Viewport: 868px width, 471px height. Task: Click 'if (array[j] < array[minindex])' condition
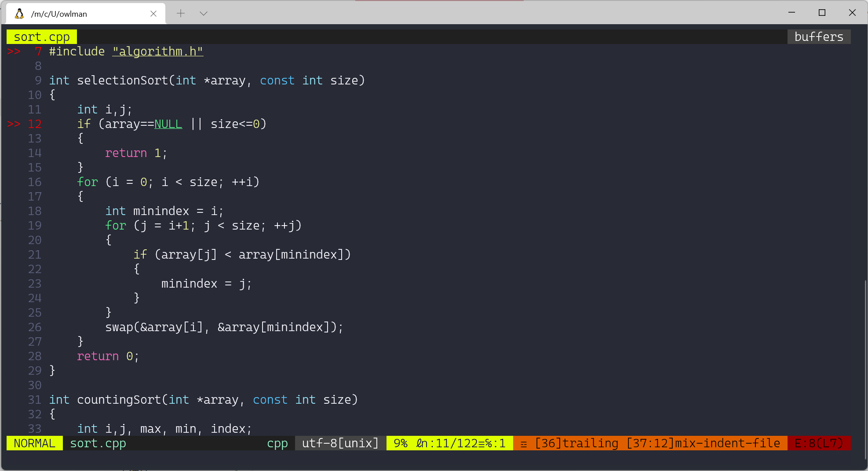[x=242, y=255]
